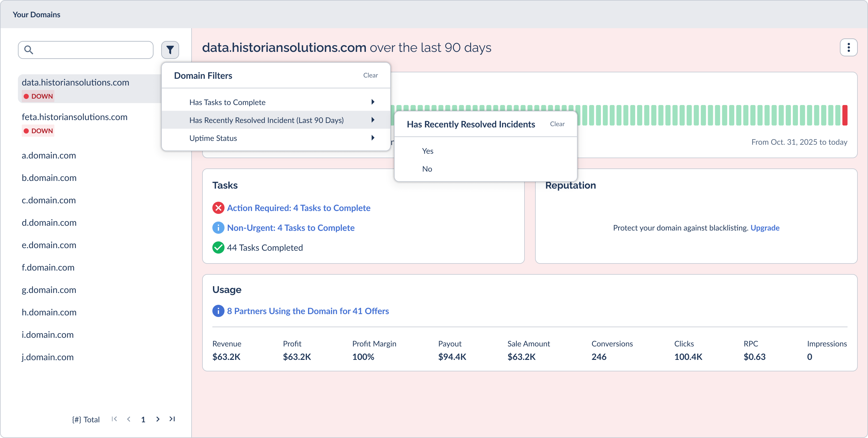This screenshot has height=438, width=868.
Task: Open the three-dot options menu
Action: coord(848,48)
